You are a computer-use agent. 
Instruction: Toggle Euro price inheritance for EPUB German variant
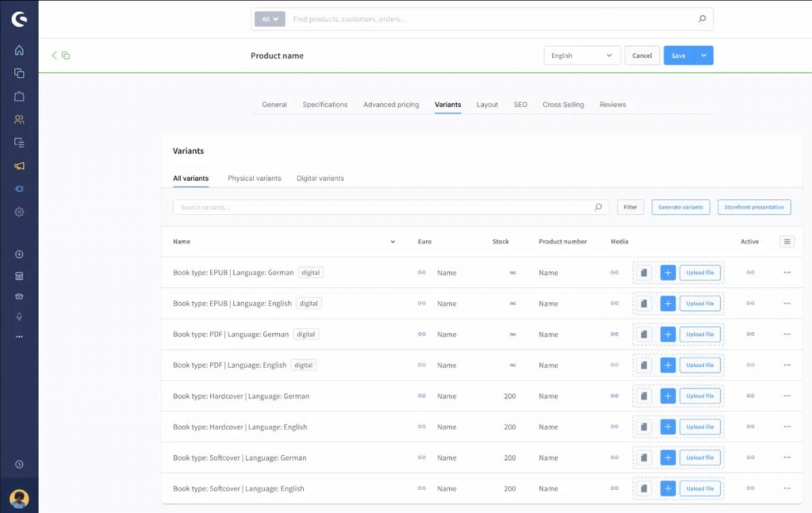coord(421,272)
